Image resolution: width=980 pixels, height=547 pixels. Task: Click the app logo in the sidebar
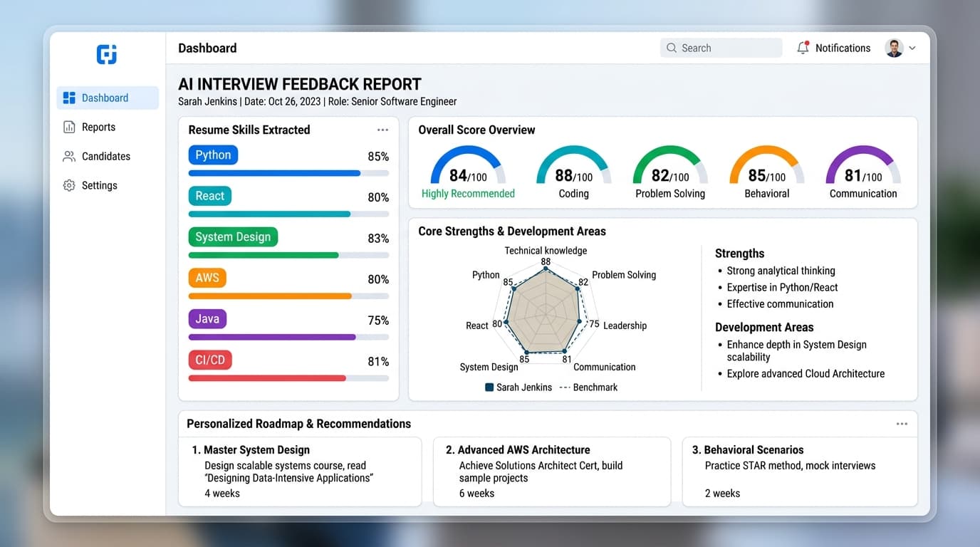(x=107, y=54)
